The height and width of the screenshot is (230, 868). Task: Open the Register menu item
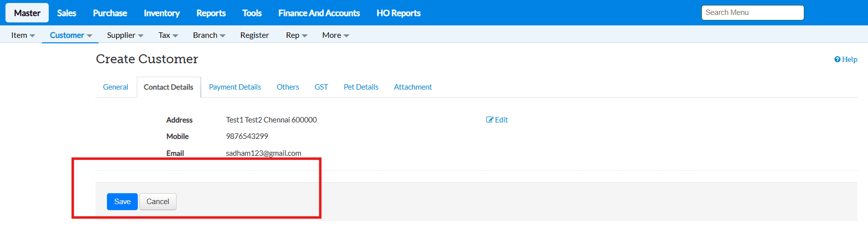(254, 35)
